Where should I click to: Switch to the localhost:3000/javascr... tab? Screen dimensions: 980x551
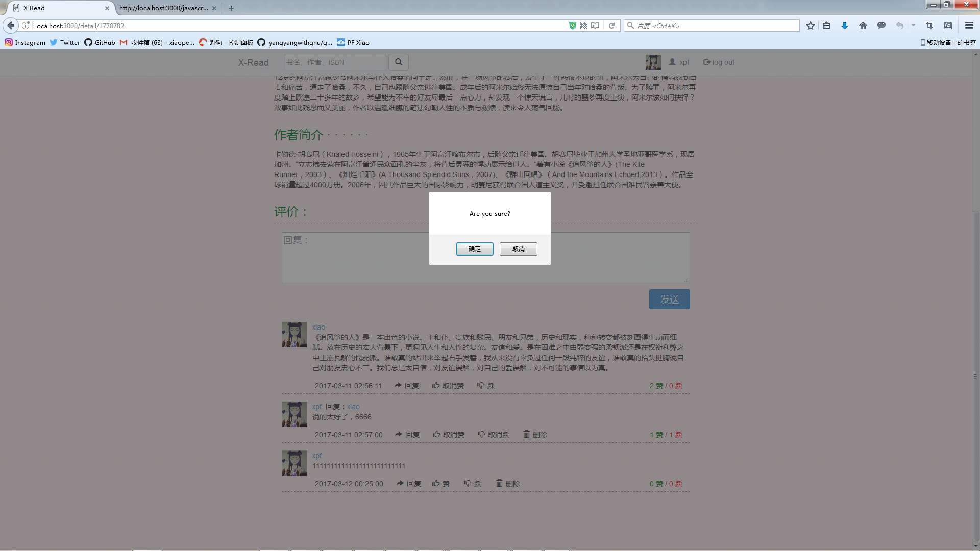pos(164,8)
